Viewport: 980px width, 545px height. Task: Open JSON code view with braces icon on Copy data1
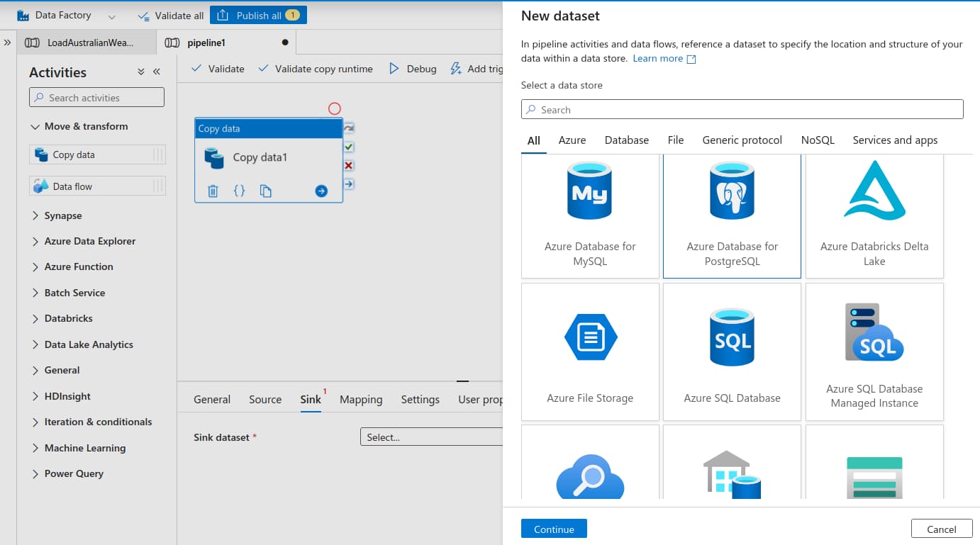[x=240, y=191]
